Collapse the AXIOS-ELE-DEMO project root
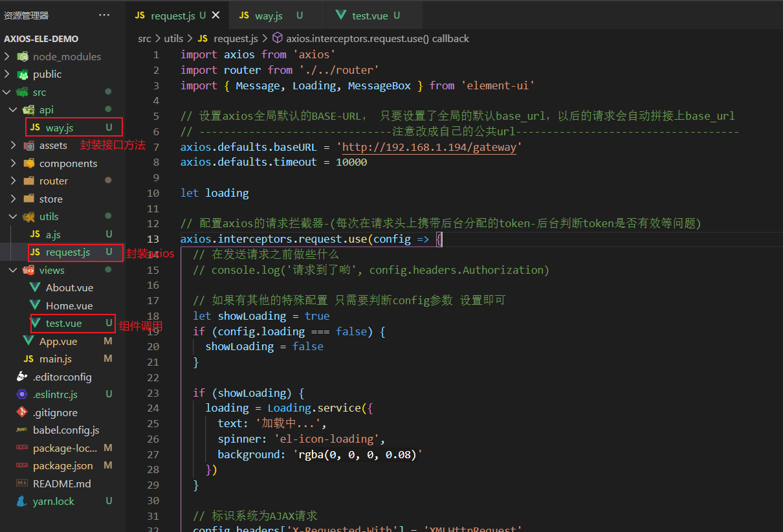783x532 pixels. point(41,39)
